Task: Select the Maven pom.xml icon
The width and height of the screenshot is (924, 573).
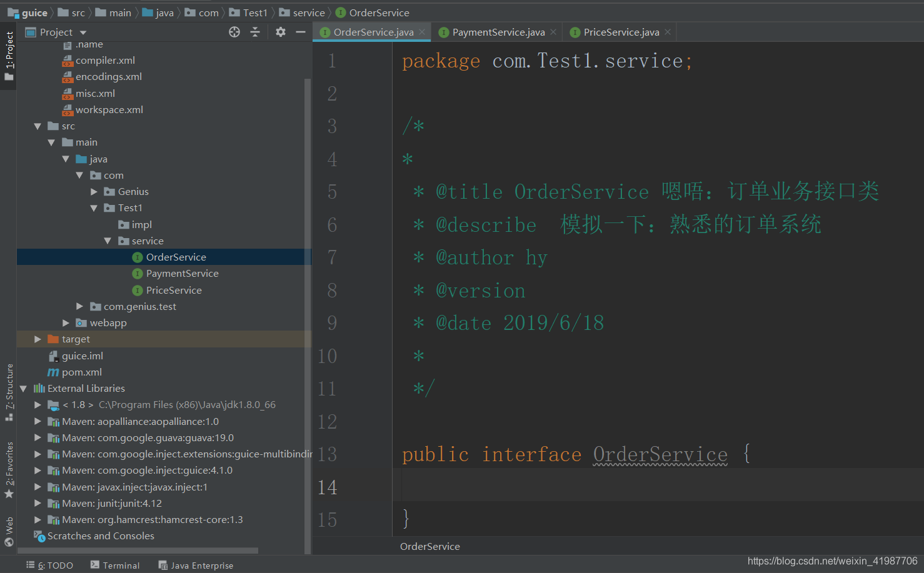Action: pos(54,372)
